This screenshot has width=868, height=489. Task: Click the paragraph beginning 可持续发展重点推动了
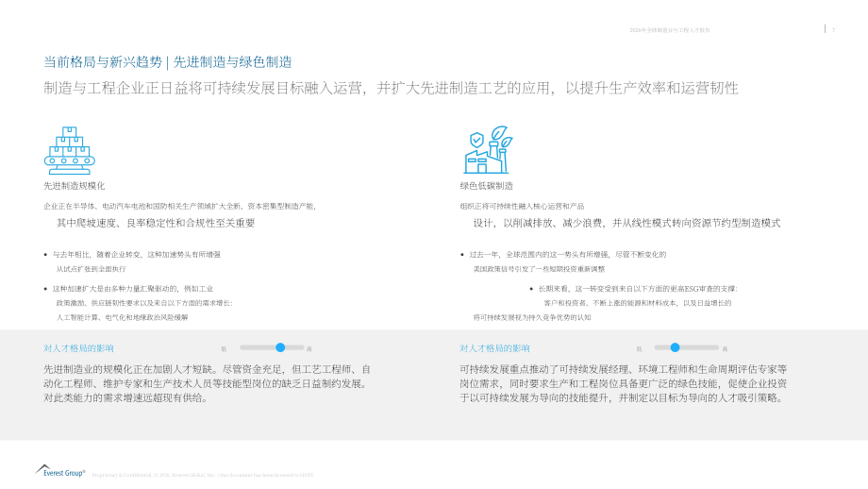(624, 383)
